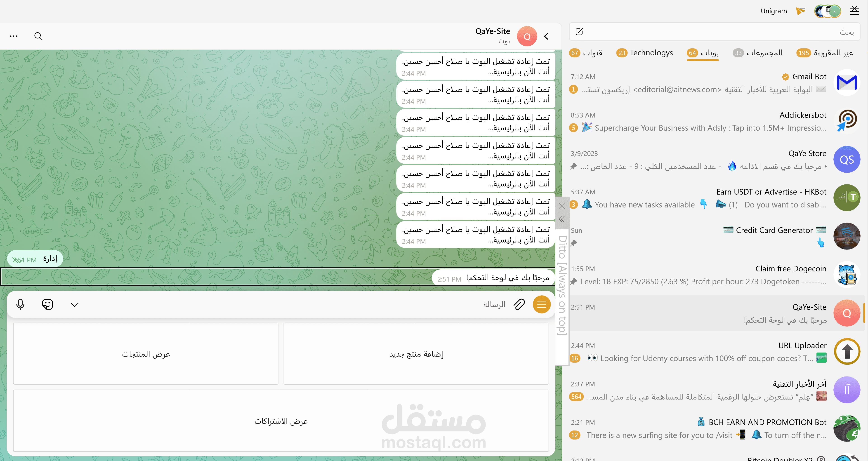Click the unread badge 16 on URL Uploader
Screen dimensions: 868x461
point(575,358)
